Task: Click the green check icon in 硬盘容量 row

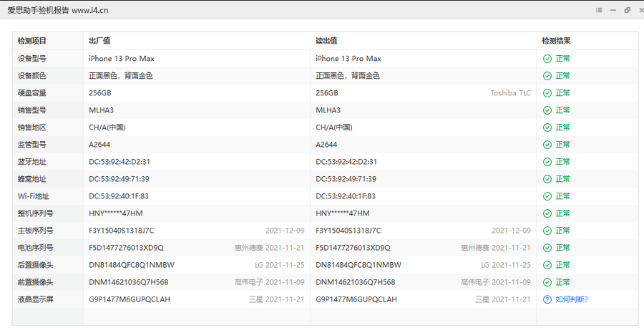Action: 547,93
